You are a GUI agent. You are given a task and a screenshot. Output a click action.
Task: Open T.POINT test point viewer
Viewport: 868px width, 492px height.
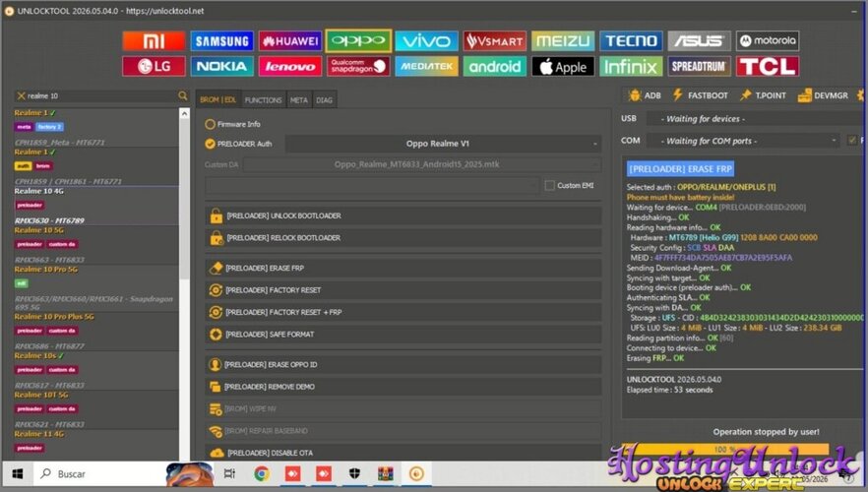point(764,95)
